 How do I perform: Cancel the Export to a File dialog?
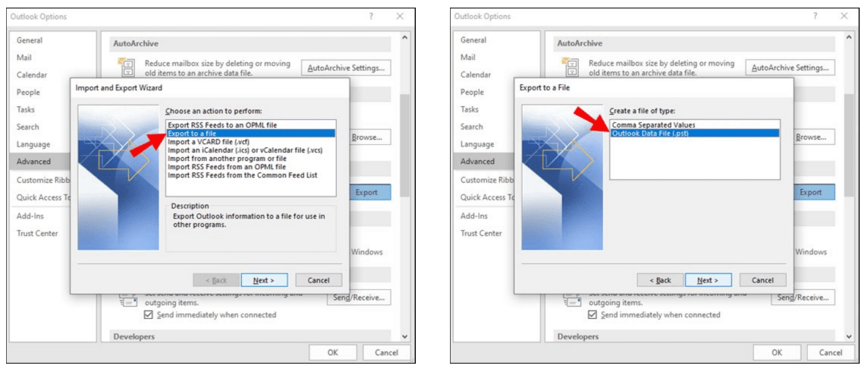763,280
